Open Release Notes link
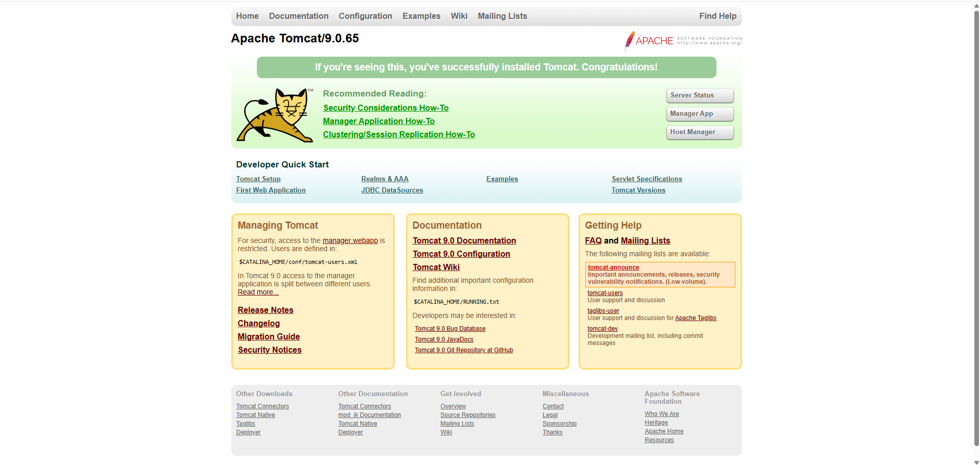Screen dimensions: 980x465 click(266, 310)
